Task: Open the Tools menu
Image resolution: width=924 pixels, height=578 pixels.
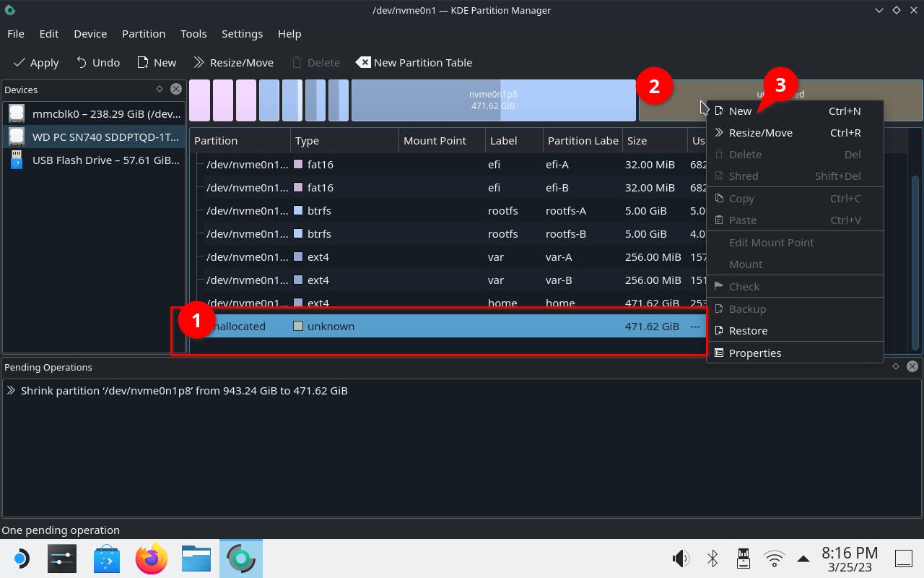Action: tap(193, 34)
